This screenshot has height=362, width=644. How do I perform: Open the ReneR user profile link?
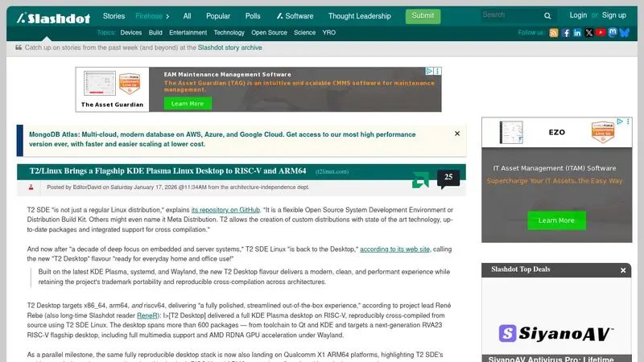[147, 315]
